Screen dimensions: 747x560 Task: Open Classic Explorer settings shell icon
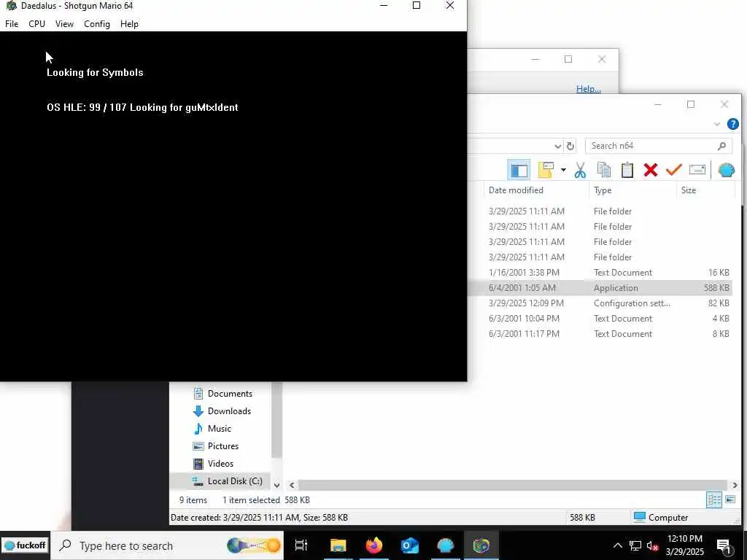(726, 170)
